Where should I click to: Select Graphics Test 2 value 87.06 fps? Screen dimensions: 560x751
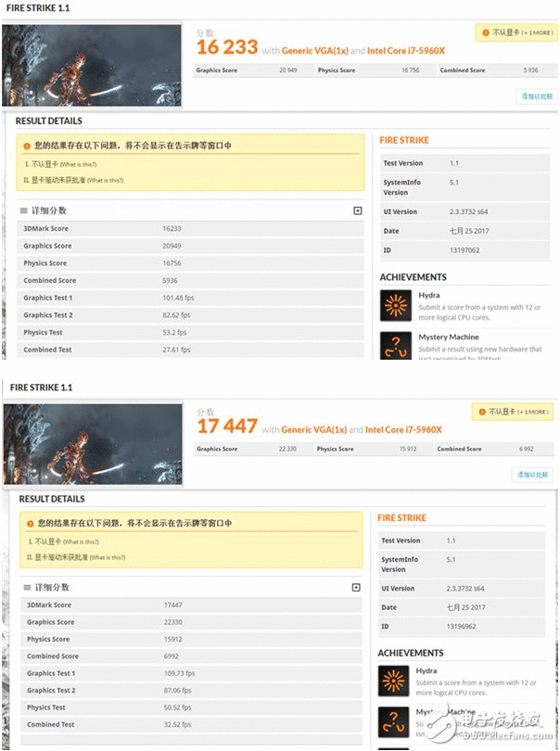(177, 691)
